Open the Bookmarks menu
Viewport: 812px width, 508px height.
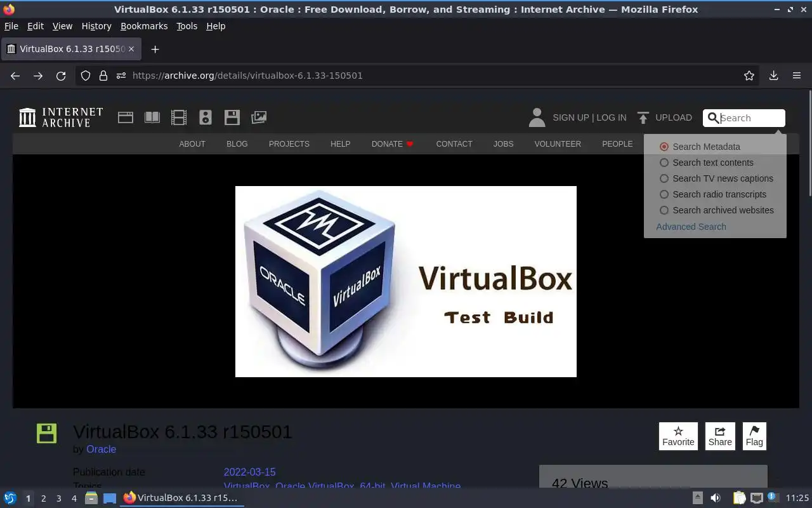[144, 26]
